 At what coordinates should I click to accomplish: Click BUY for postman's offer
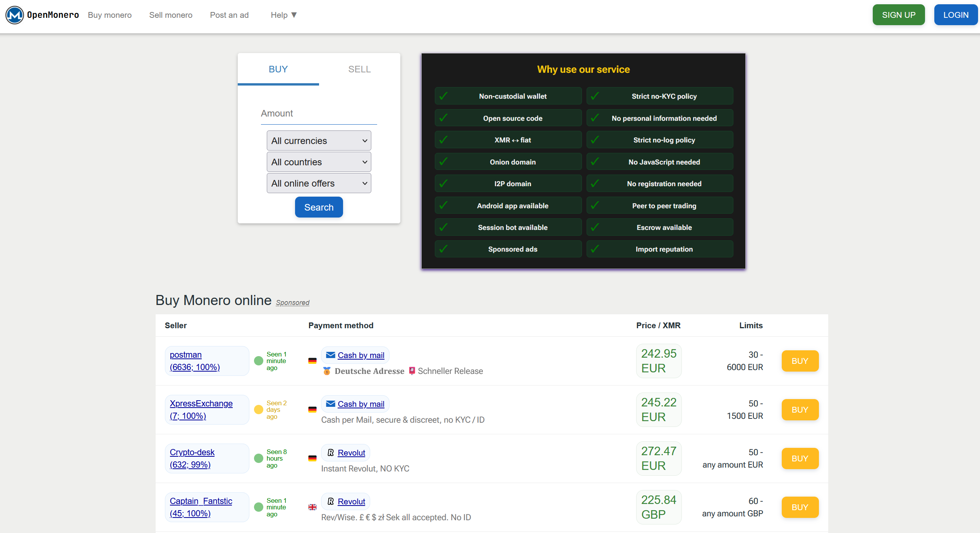click(x=800, y=361)
